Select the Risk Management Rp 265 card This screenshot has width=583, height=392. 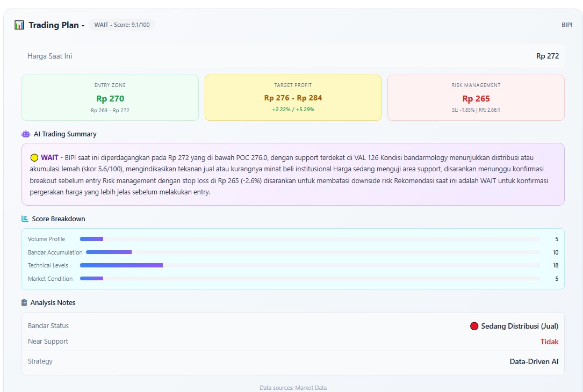476,98
